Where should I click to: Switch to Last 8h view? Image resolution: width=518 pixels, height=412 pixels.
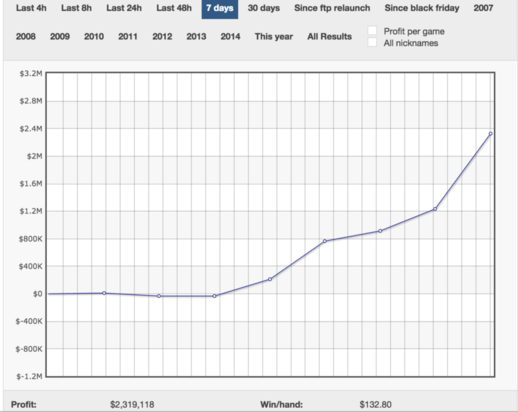pos(76,8)
